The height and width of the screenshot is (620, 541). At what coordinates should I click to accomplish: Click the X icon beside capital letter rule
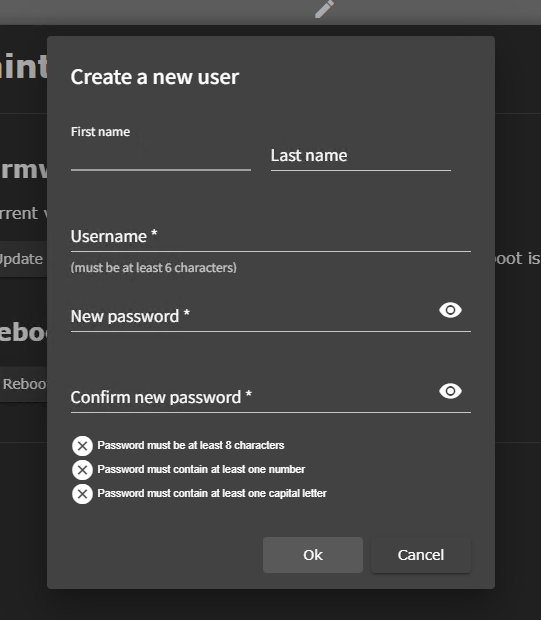click(82, 494)
